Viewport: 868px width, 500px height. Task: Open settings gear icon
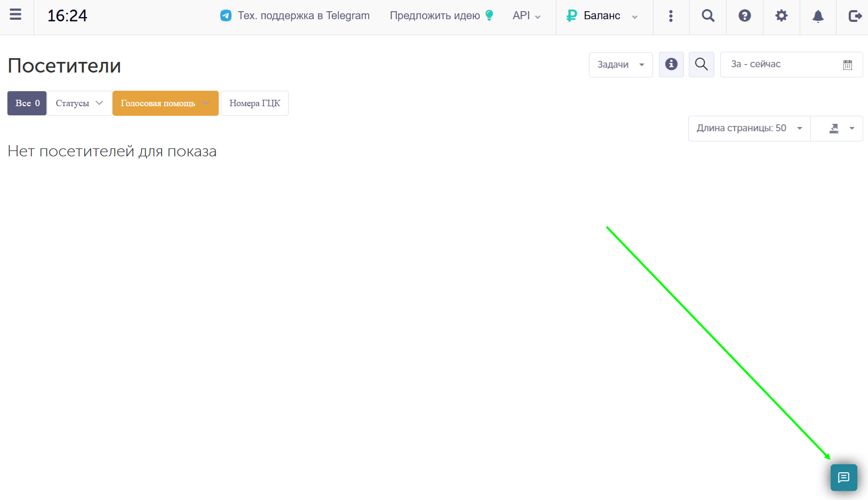coord(782,16)
